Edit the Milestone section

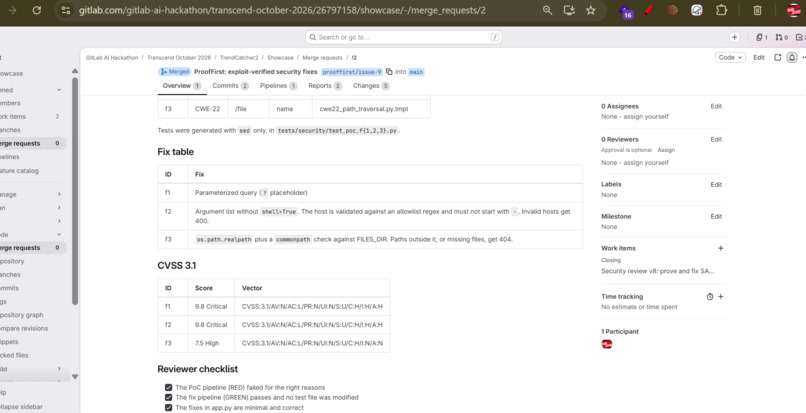pos(716,217)
